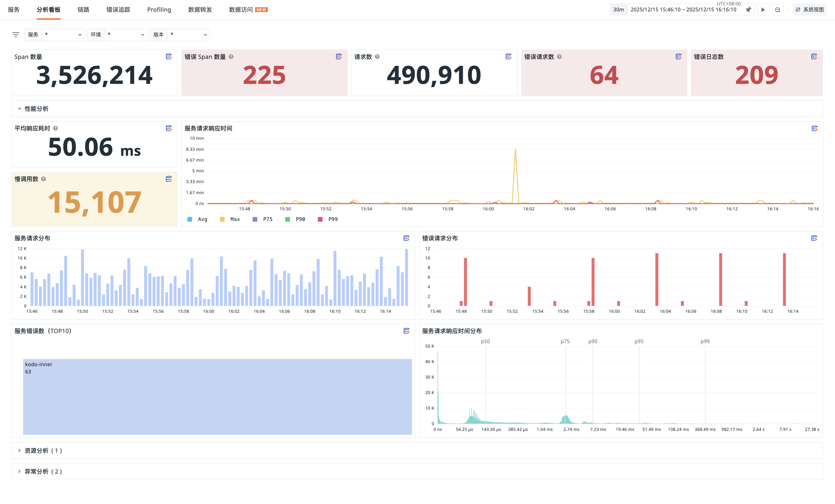Open query icon on Span 数量 card
The width and height of the screenshot is (835, 504).
(169, 57)
